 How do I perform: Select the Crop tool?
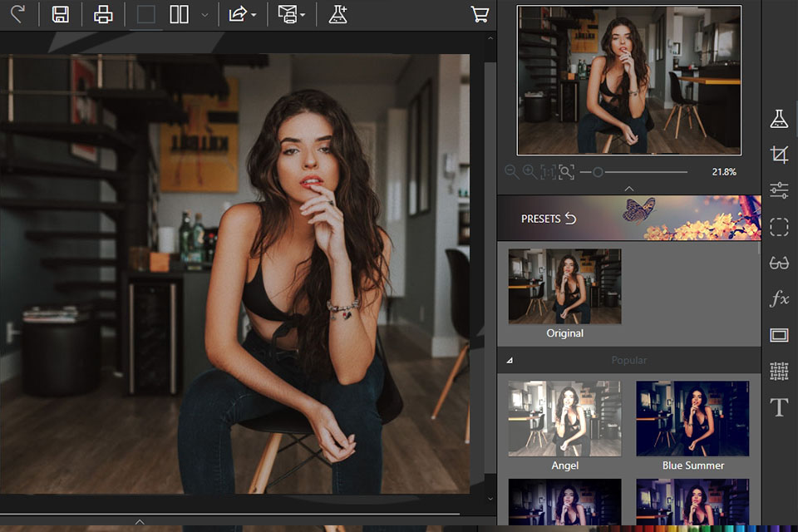(779, 155)
